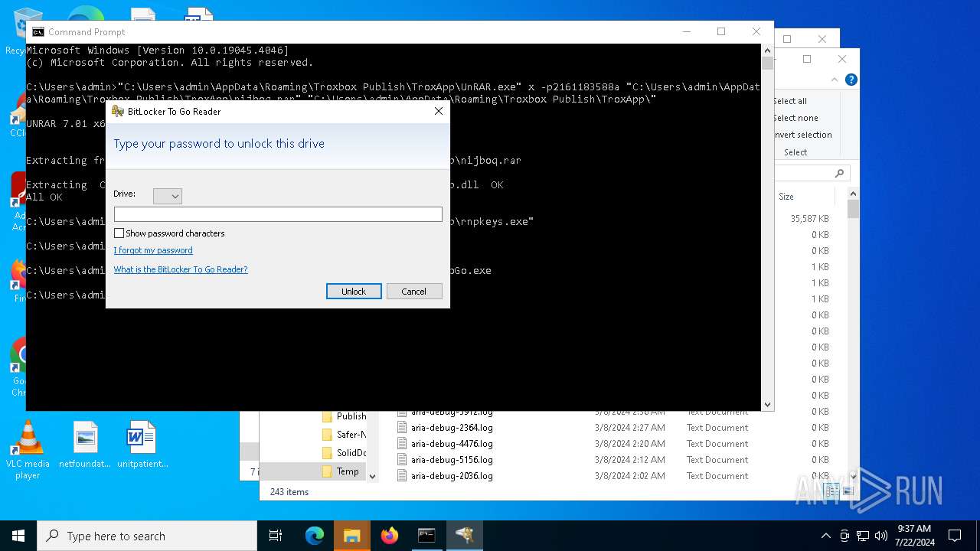980x551 pixels.
Task: Click Select none in File Explorer ribbon
Action: pyautogui.click(x=795, y=118)
